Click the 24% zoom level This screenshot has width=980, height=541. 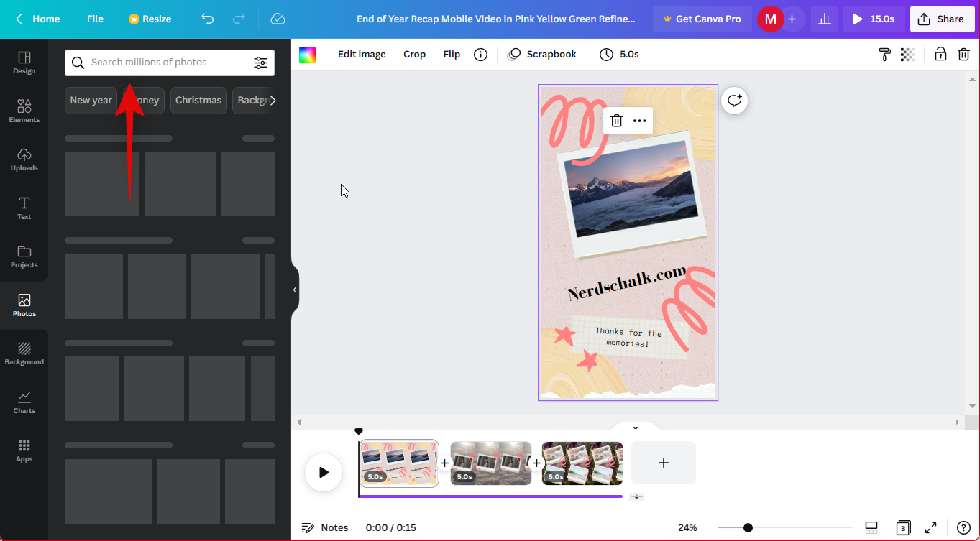pos(687,527)
